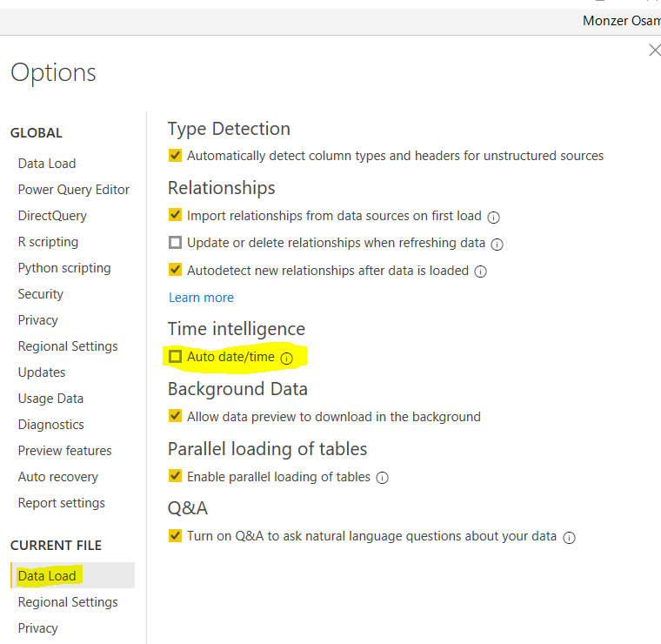Go to Python scripting options
Screen dimensions: 661x644
(x=64, y=268)
